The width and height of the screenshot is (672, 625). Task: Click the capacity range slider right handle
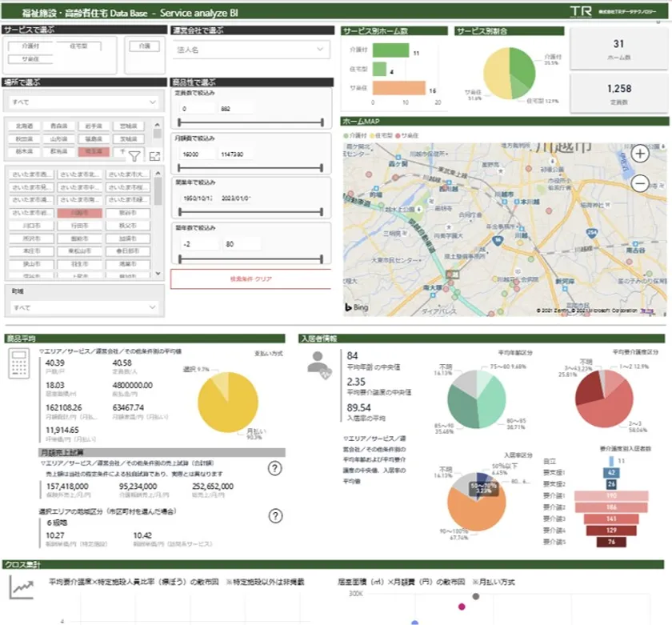click(322, 122)
